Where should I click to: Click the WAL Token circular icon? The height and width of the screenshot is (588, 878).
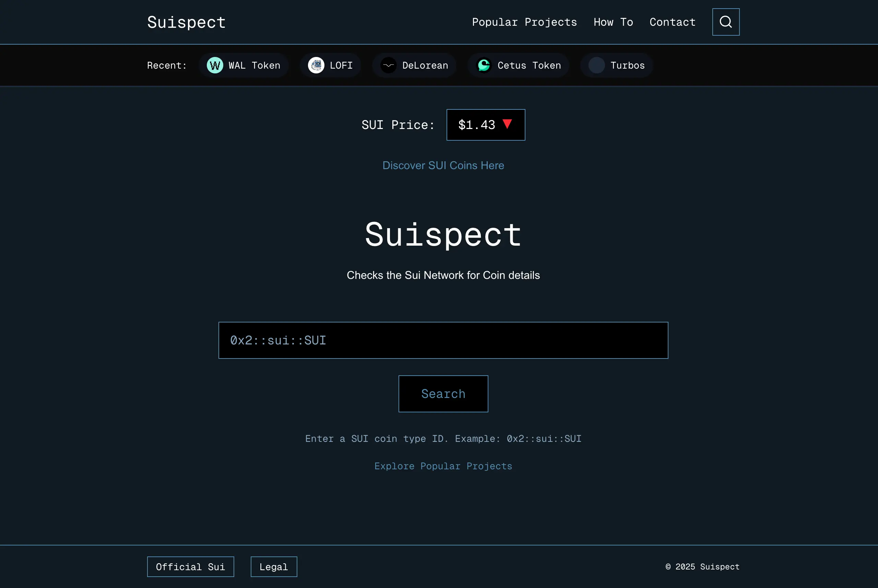tap(214, 65)
